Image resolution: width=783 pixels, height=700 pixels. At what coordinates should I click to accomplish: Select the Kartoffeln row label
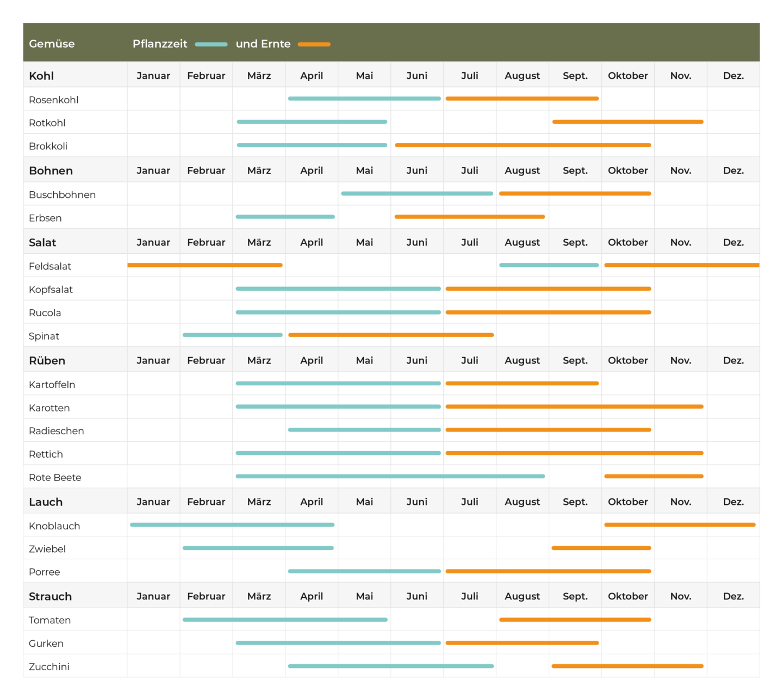52,385
